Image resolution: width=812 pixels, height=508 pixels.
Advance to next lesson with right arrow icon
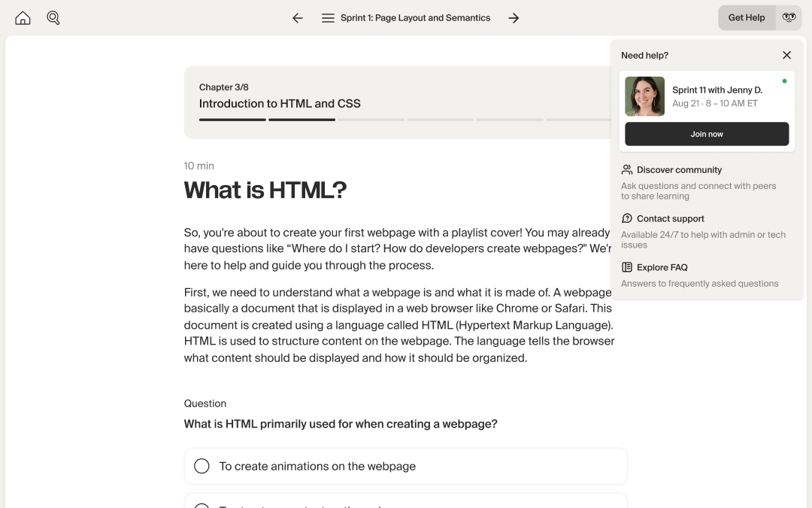coord(514,17)
